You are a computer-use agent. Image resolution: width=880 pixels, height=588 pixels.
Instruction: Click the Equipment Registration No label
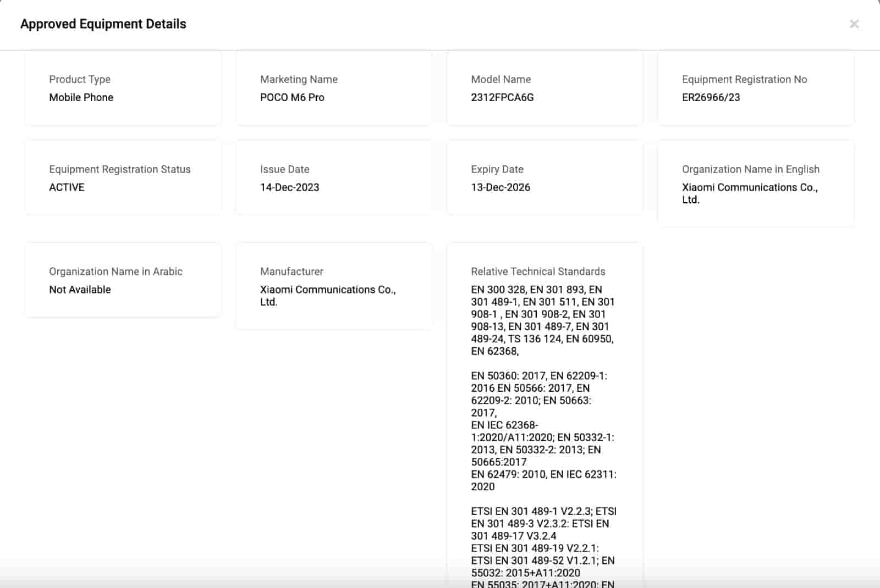tap(744, 79)
